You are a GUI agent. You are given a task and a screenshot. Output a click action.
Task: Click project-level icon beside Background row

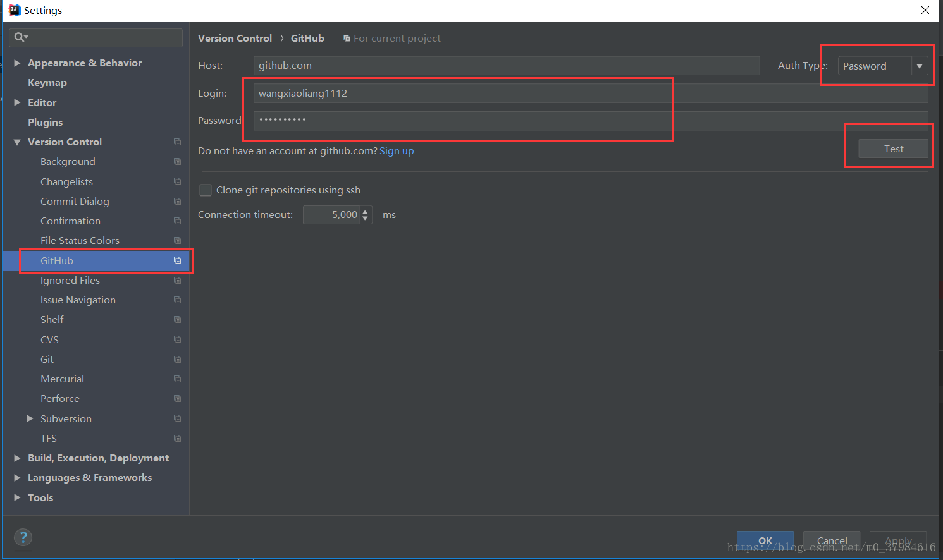177,162
